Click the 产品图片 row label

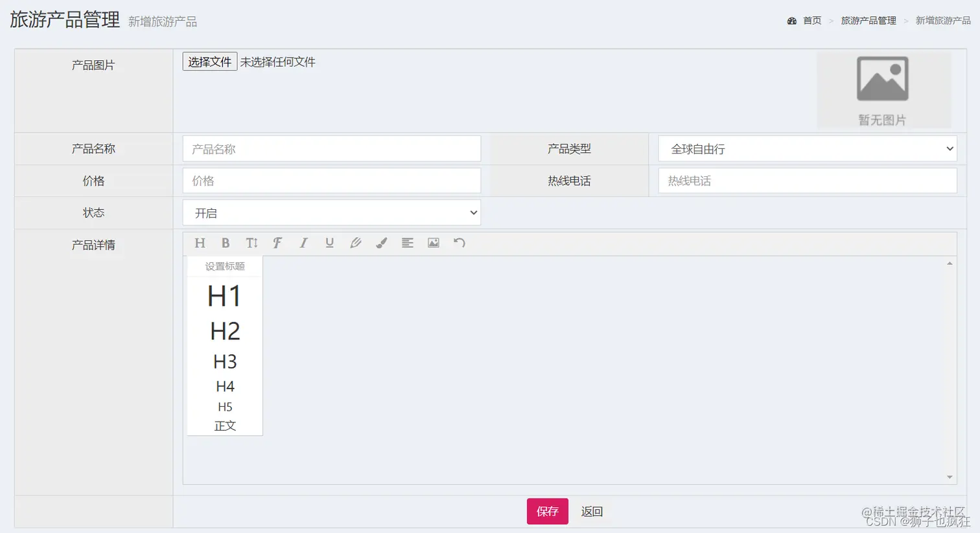[x=93, y=65]
